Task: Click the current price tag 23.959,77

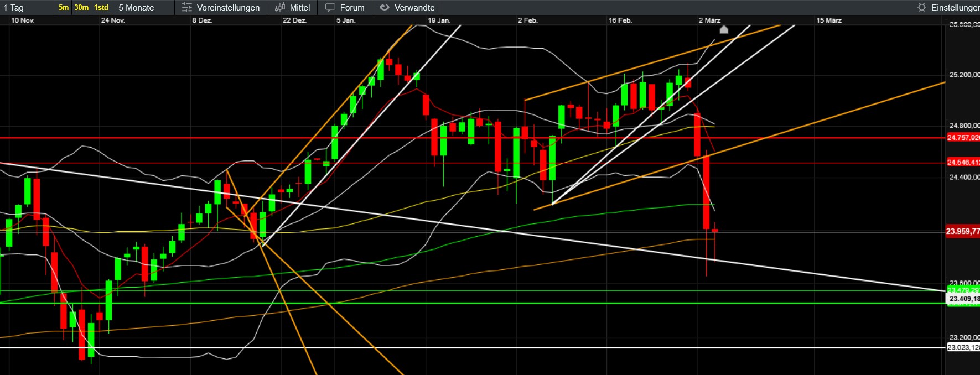Action: [x=962, y=231]
